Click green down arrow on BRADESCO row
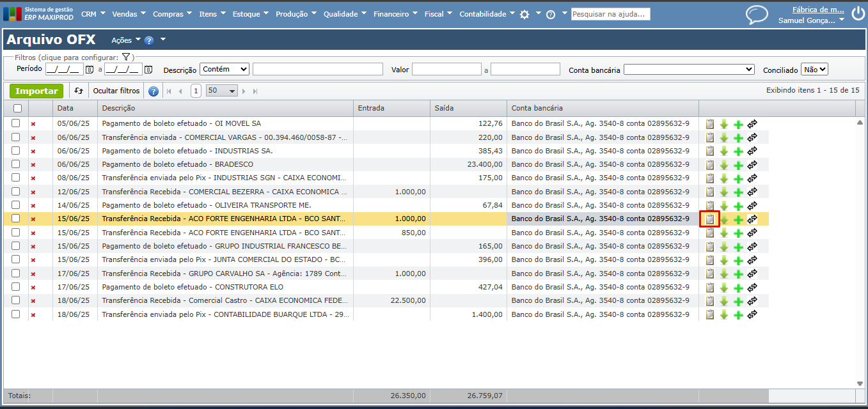 pyautogui.click(x=724, y=165)
